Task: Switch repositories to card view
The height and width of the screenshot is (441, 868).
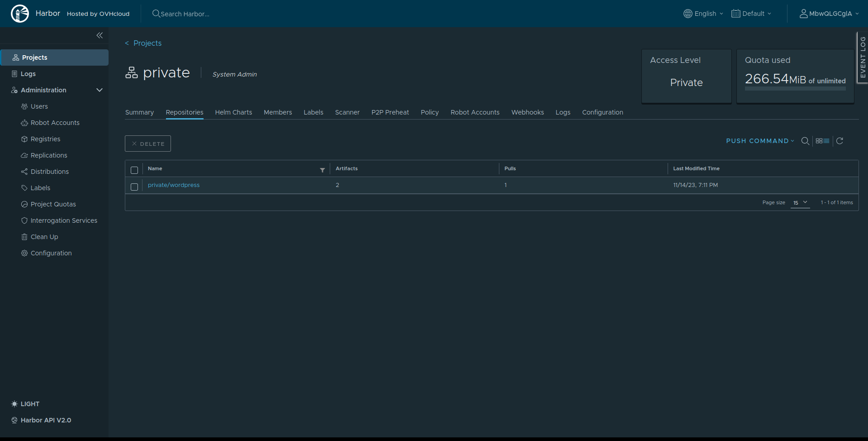Action: click(x=820, y=141)
